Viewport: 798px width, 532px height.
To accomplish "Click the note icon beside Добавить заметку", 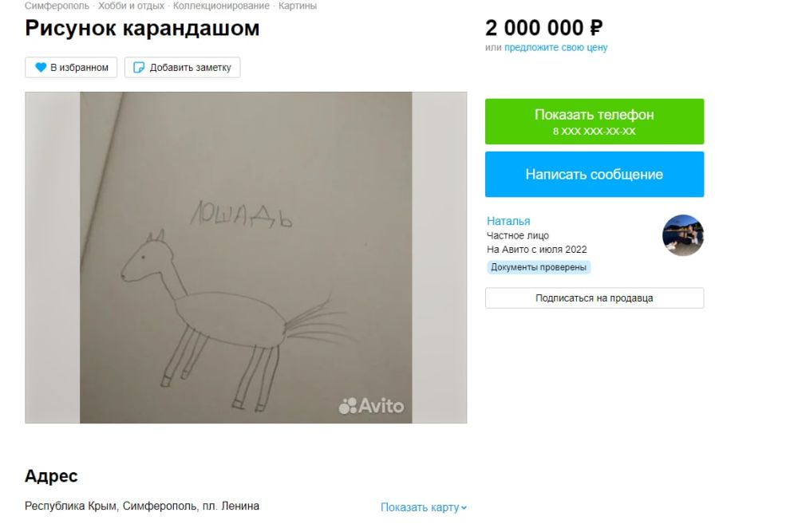I will pos(138,67).
